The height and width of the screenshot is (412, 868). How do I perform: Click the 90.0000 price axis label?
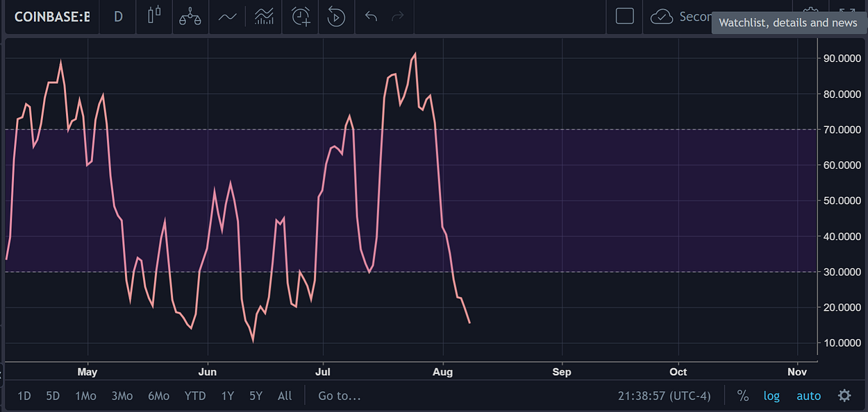(x=842, y=58)
